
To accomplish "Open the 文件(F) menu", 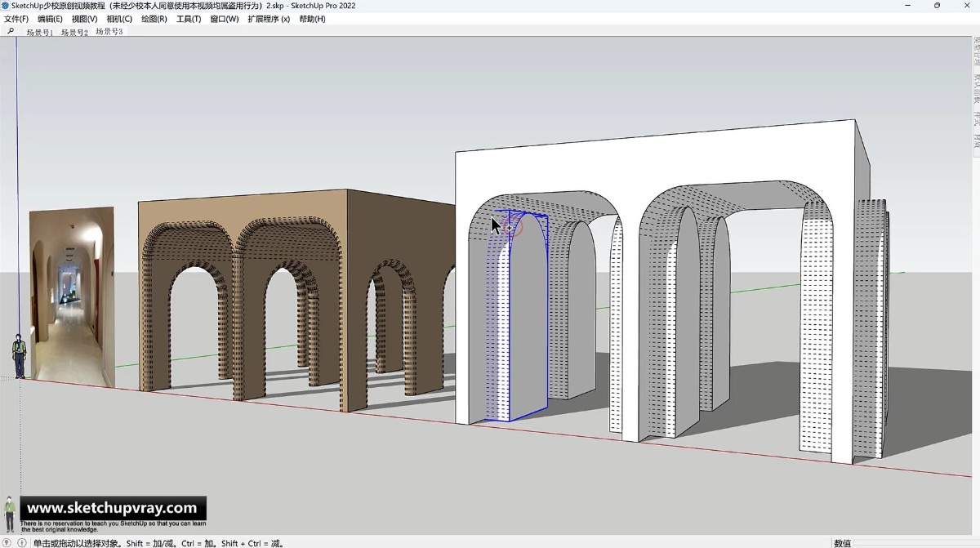I will click(16, 19).
